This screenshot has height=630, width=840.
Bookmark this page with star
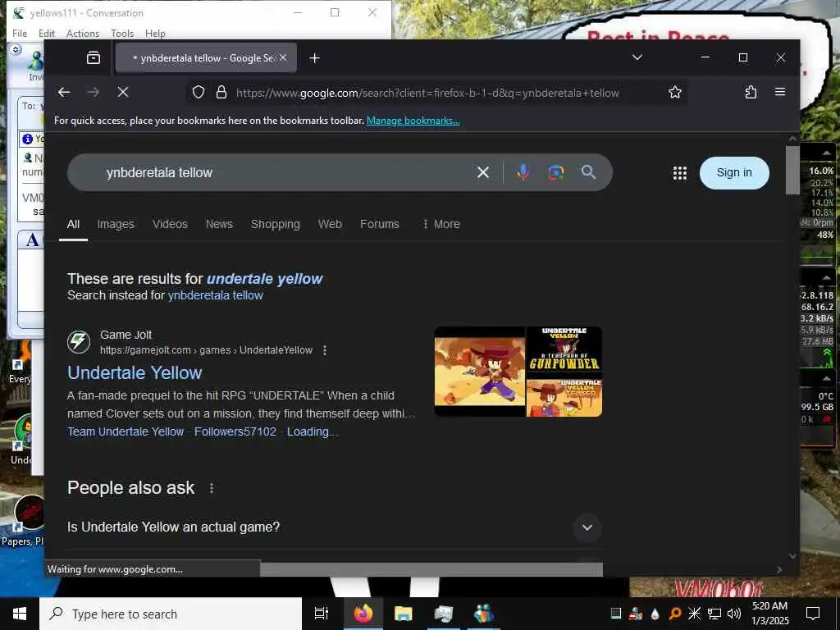click(675, 92)
